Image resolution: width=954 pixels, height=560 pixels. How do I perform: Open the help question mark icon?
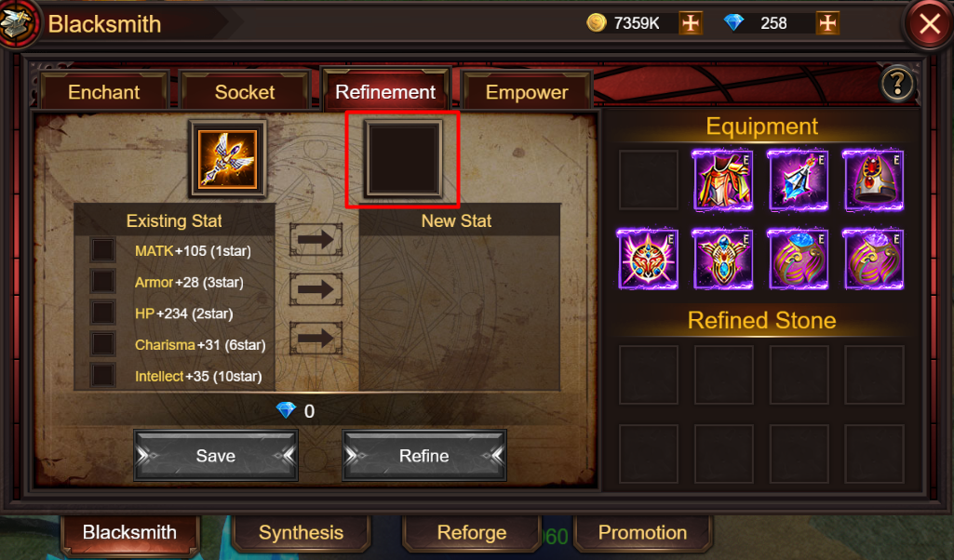pyautogui.click(x=897, y=84)
